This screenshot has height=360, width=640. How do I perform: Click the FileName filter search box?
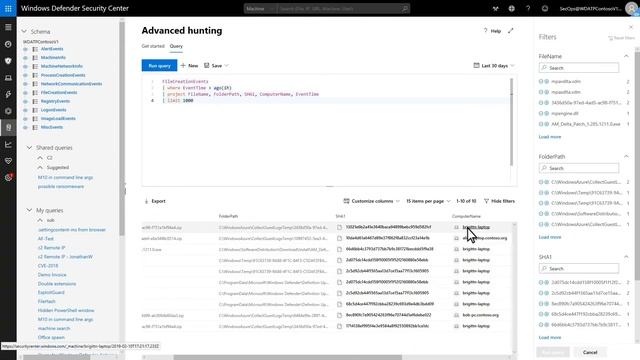tap(579, 68)
